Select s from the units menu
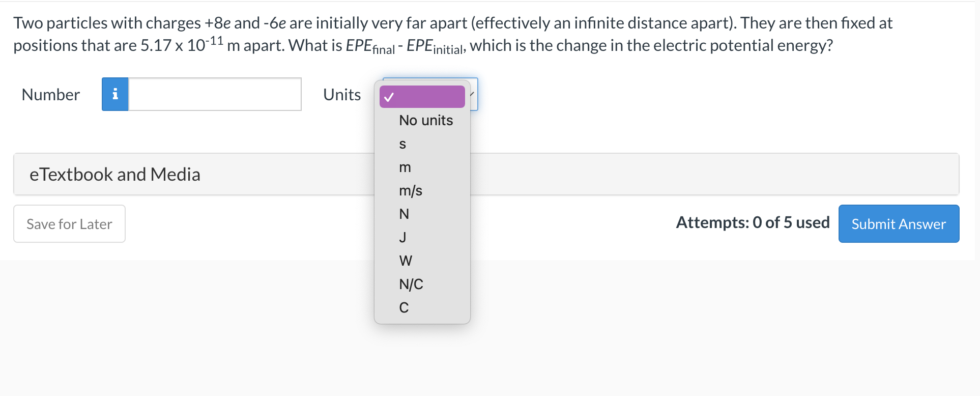 tap(402, 144)
